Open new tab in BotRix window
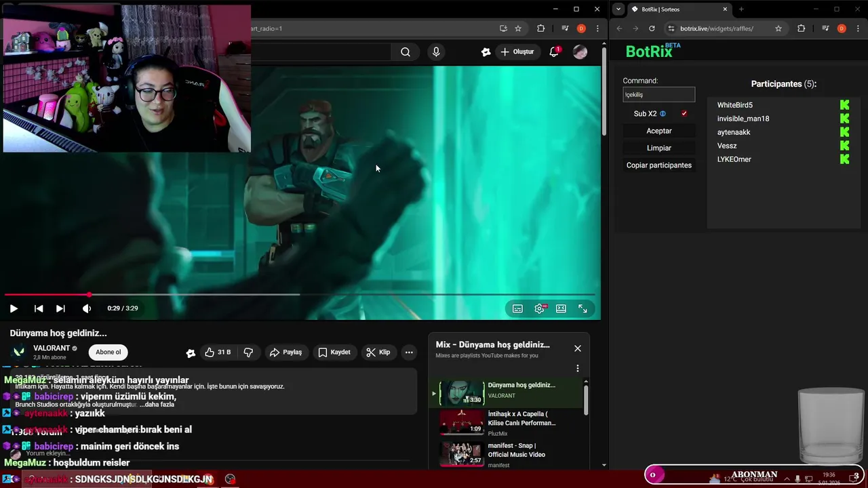Viewport: 868px width, 488px height. 741,9
